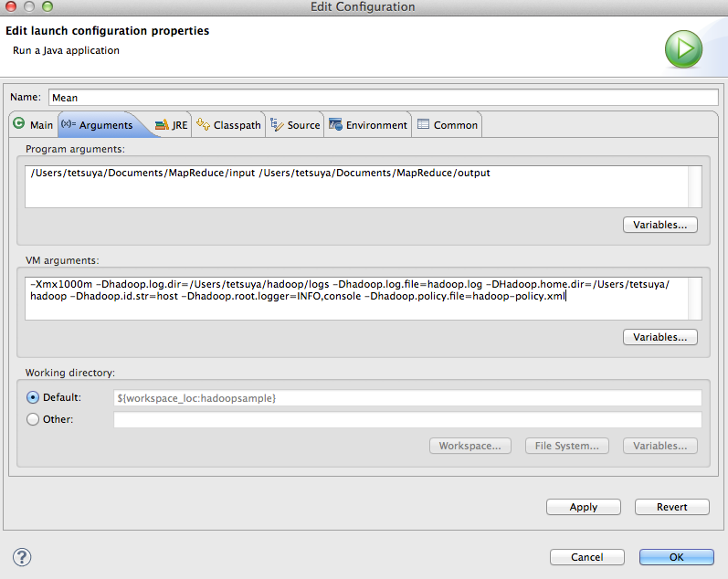Click the File System... button
The width and height of the screenshot is (728, 579).
pyautogui.click(x=567, y=446)
